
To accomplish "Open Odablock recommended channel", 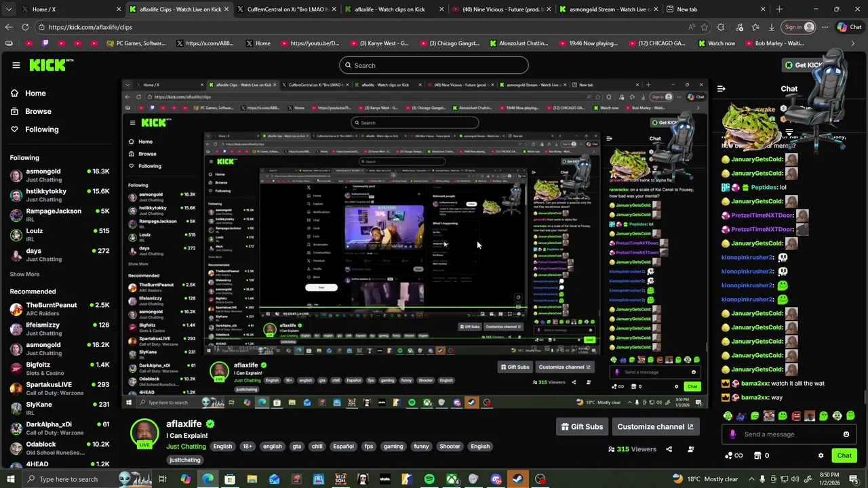I will click(60, 448).
